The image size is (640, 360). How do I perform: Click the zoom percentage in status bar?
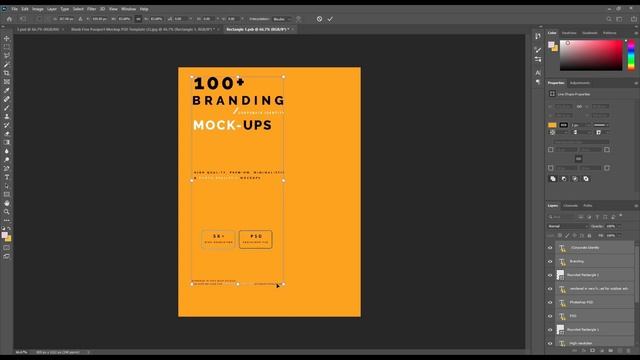(21, 352)
